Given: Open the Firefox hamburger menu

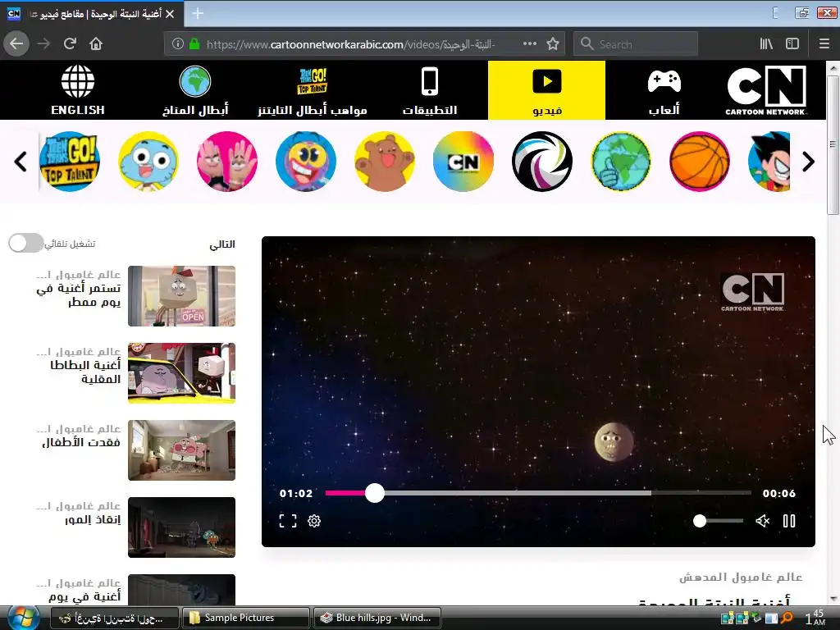Looking at the screenshot, I should [x=824, y=44].
